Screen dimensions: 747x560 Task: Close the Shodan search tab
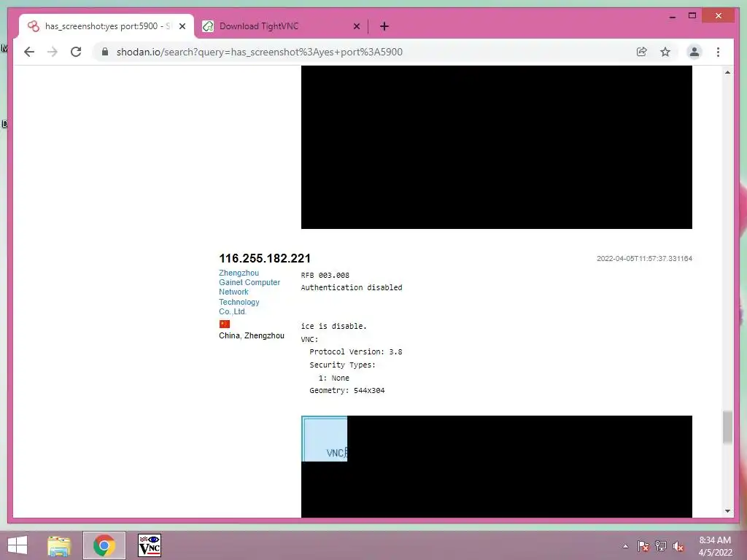coord(182,27)
